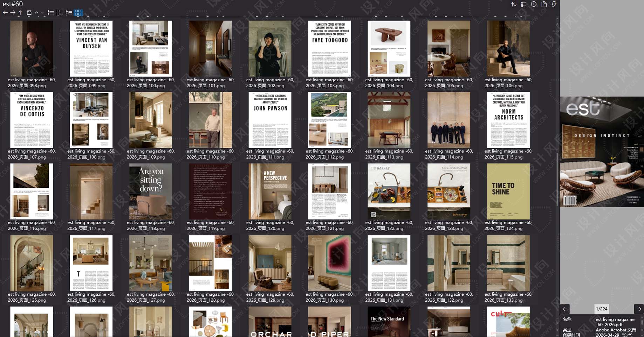Select 'The New Standard' page thumbnail

389,322
